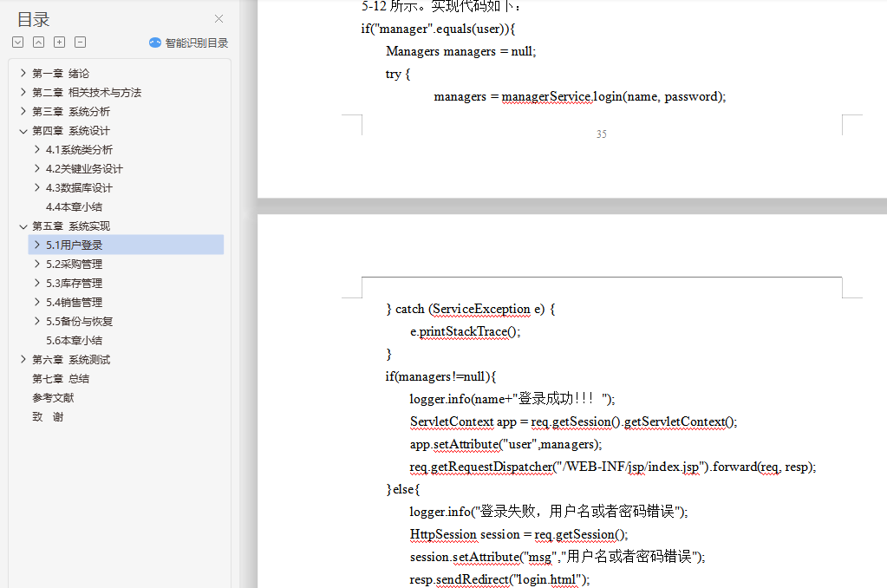Screen dimensions: 887x588
Task: Click the HttpSession session = req.getSession(); line
Action: tap(519, 535)
